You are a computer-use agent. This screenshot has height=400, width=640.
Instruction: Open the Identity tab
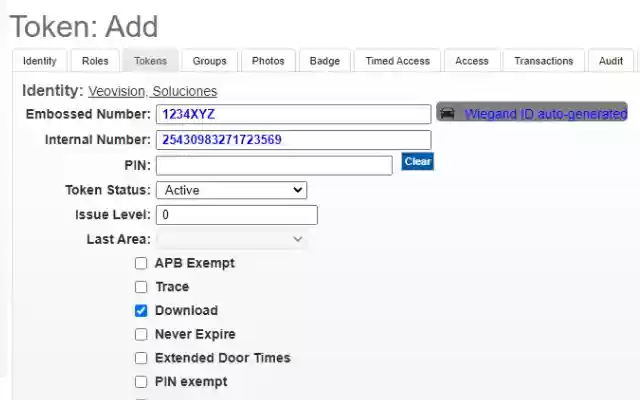point(40,61)
